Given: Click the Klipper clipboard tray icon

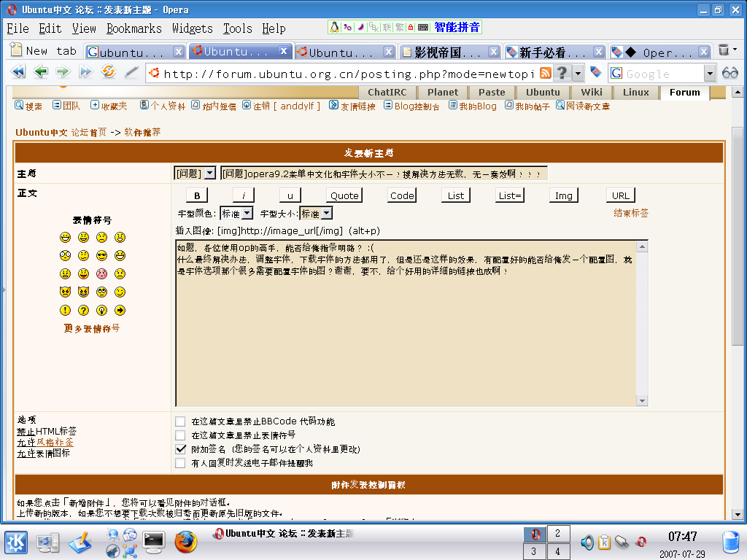Looking at the screenshot, I should (x=604, y=542).
